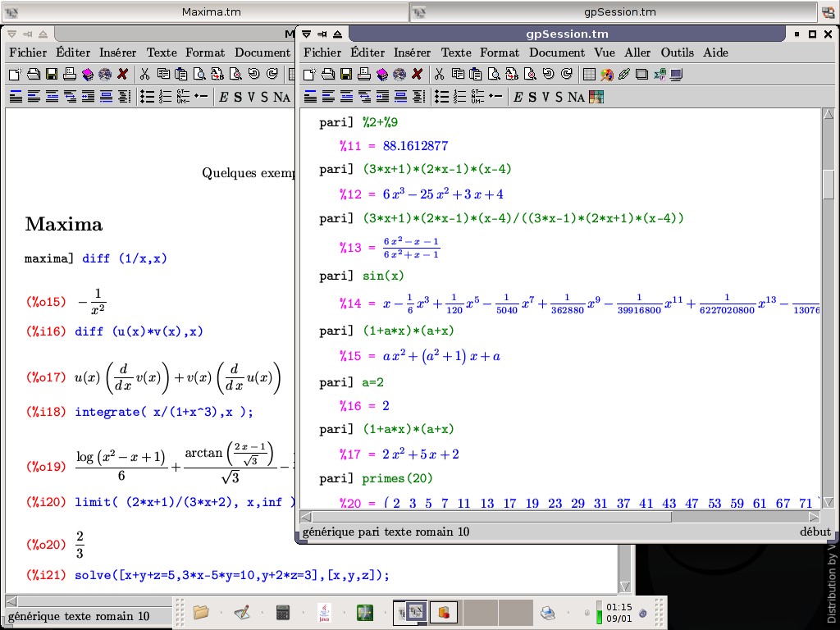
Task: Click the Print icon in gpSession toolbar
Action: click(364, 75)
